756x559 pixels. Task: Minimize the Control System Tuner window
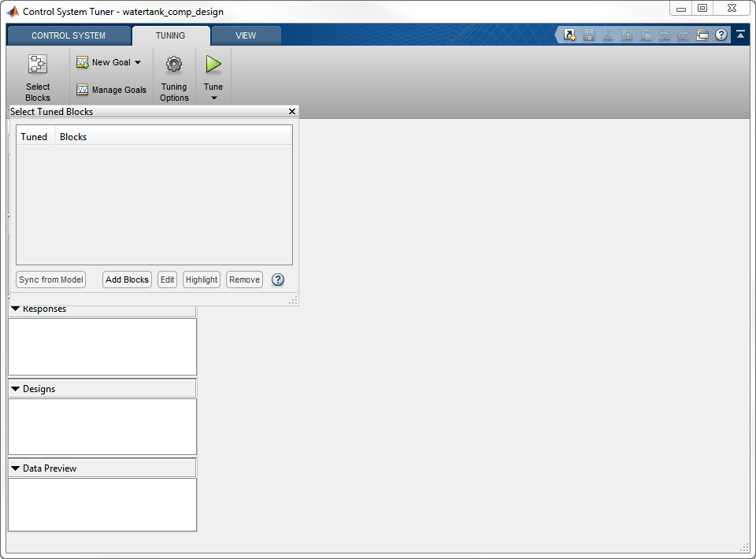pos(680,9)
